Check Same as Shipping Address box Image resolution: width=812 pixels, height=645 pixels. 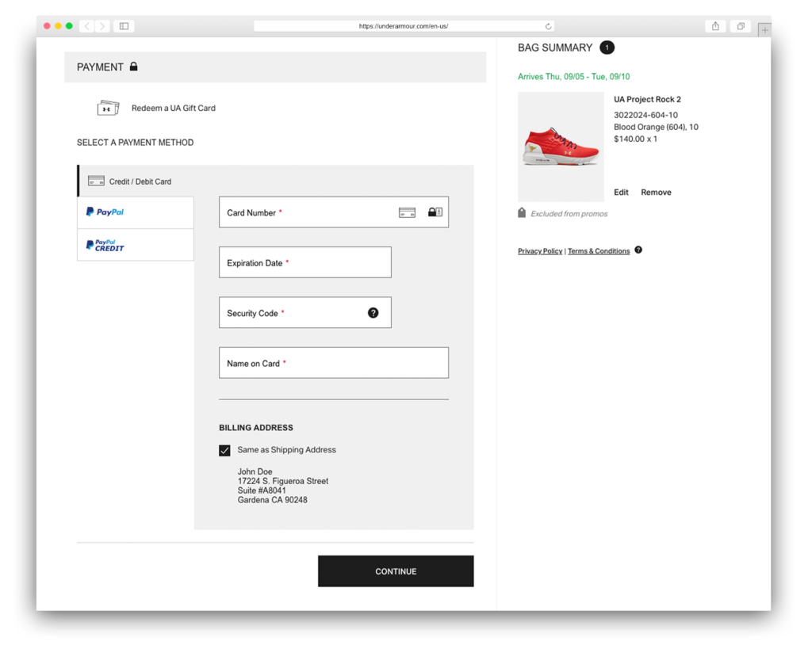click(x=224, y=450)
